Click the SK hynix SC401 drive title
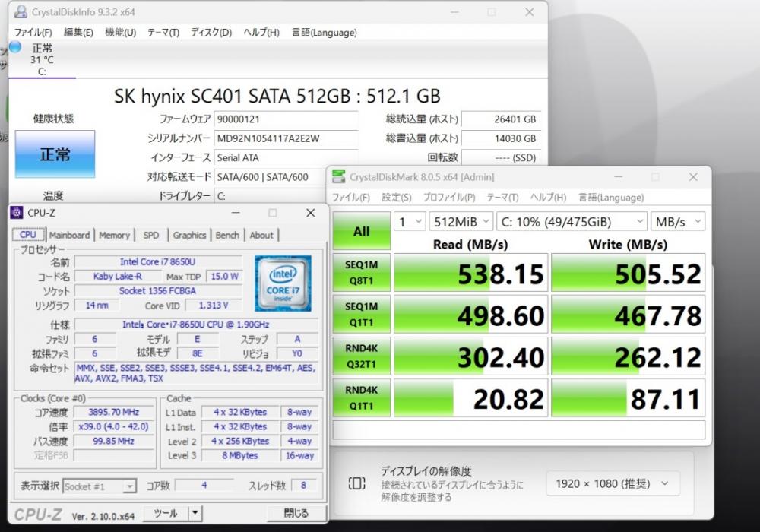This screenshot has width=760, height=532. click(x=277, y=96)
